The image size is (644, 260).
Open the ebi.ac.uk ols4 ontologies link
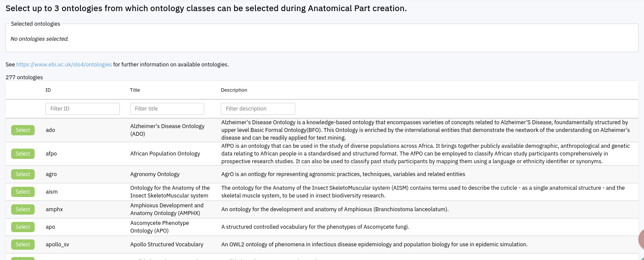click(x=64, y=65)
